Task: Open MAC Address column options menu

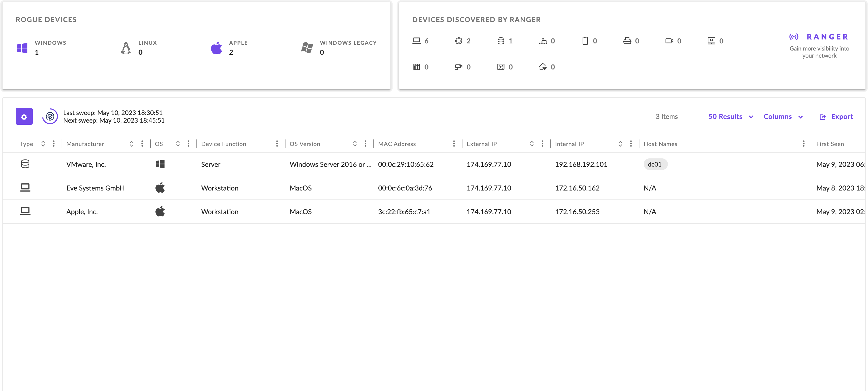Action: click(x=454, y=144)
